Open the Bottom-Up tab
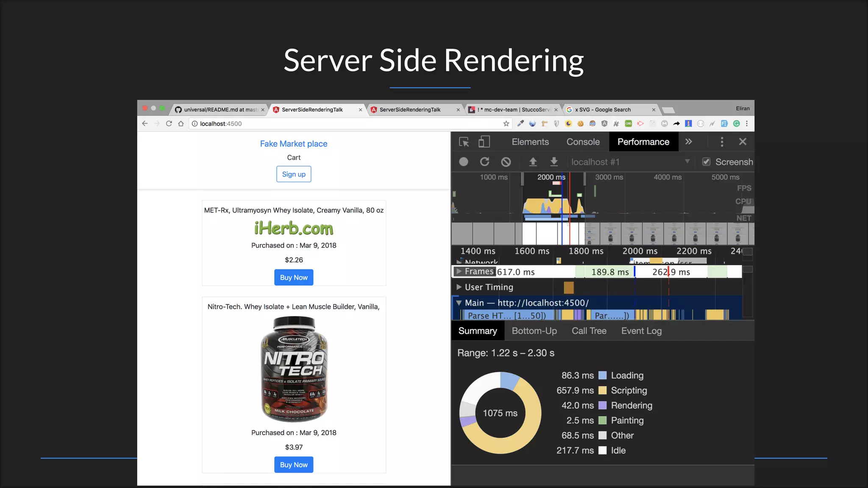This screenshot has width=868, height=488. coord(534,331)
